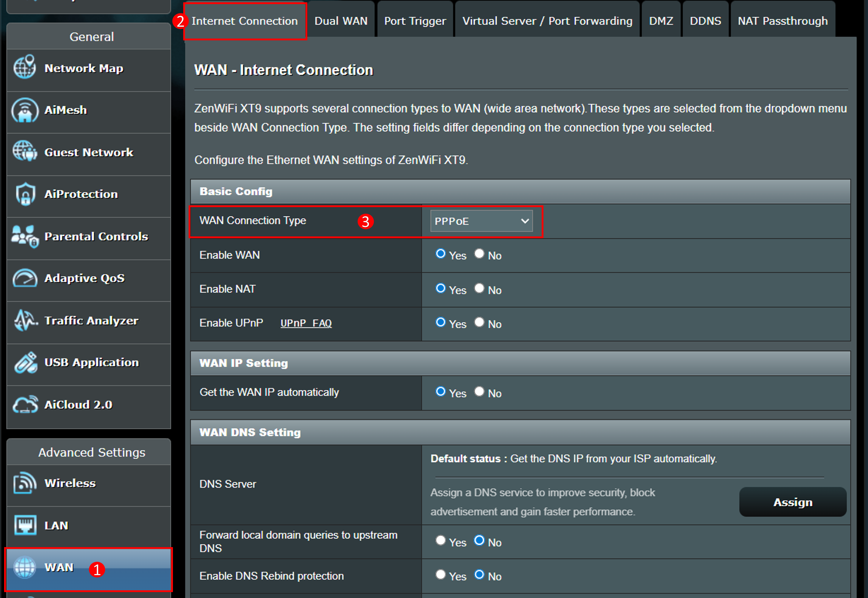868x598 pixels.
Task: Switch to the Dual WAN tab
Action: [341, 21]
